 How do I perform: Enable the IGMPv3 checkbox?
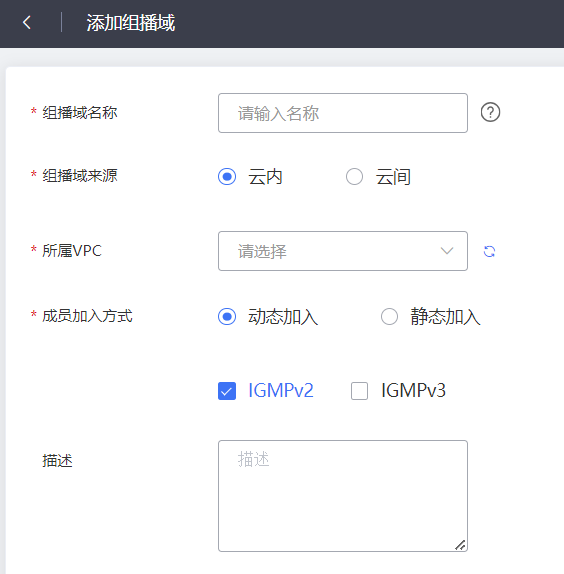(x=359, y=391)
